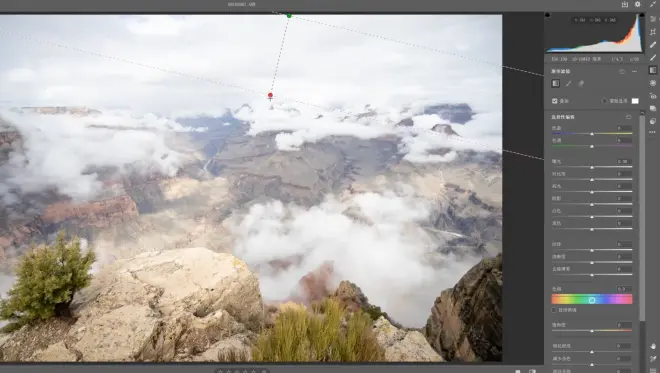Click the red gradient end handle on image
The height and width of the screenshot is (373, 660).
270,96
